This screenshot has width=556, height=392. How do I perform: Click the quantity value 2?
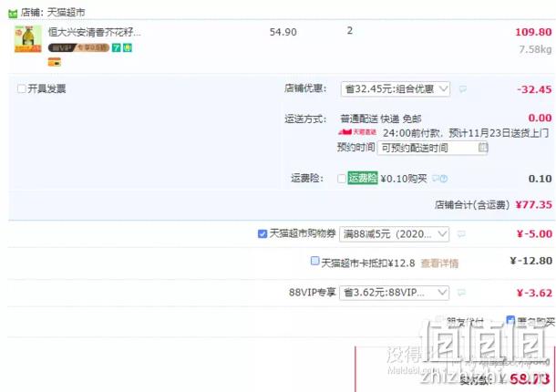tap(350, 31)
